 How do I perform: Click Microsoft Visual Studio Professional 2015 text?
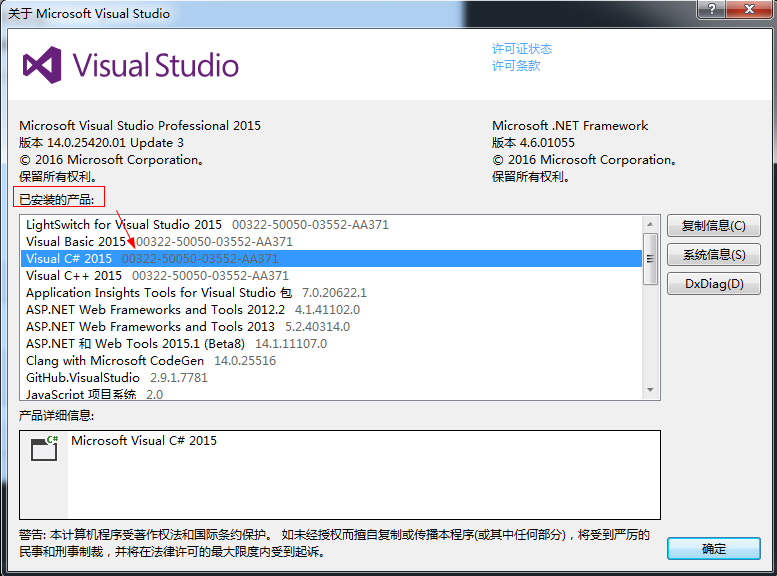(140, 125)
